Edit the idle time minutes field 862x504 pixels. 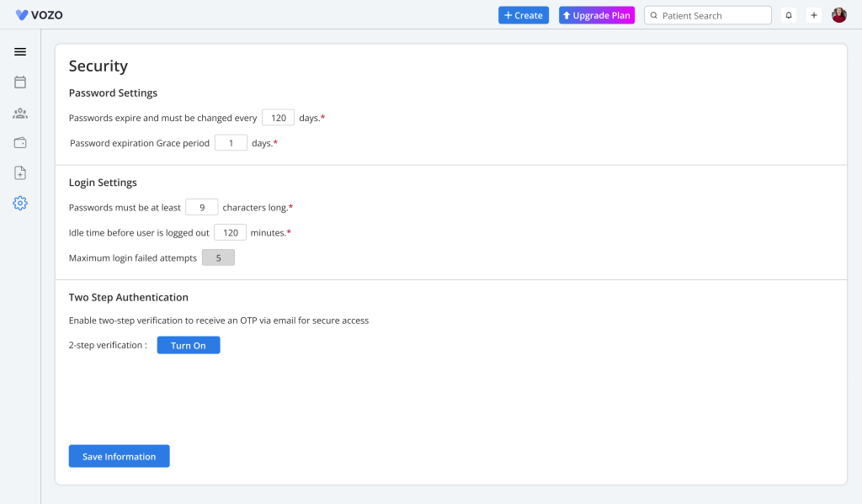click(230, 232)
